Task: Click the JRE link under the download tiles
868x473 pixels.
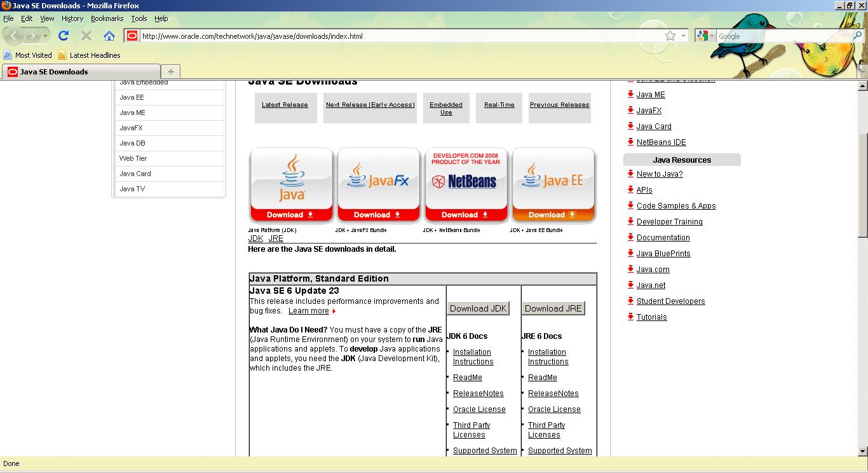Action: [276, 238]
